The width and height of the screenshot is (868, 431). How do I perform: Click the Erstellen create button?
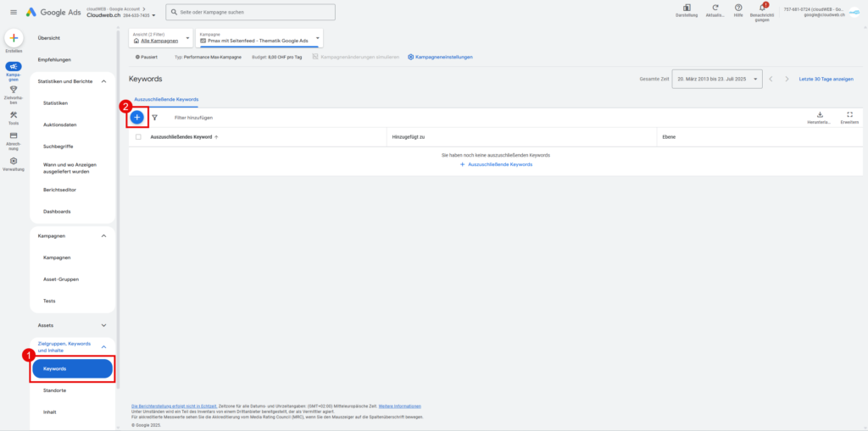click(13, 39)
